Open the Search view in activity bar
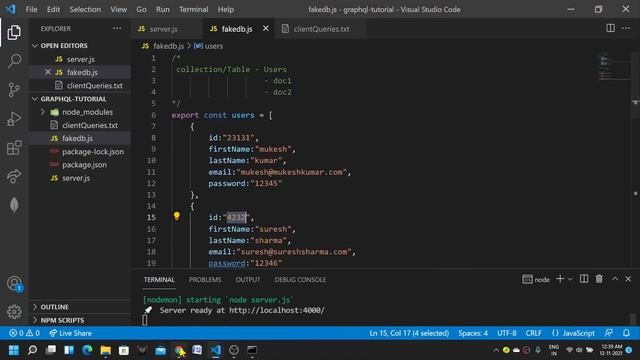The height and width of the screenshot is (360, 640). pyautogui.click(x=14, y=61)
